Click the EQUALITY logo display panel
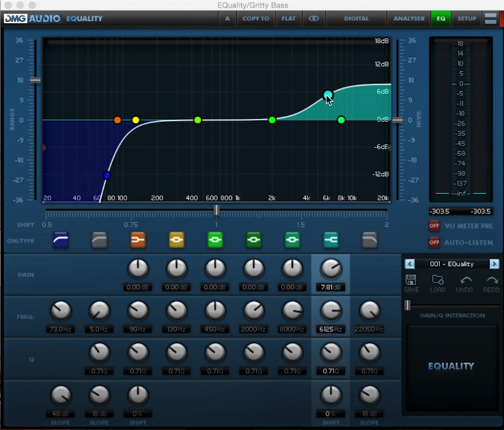 coord(451,367)
